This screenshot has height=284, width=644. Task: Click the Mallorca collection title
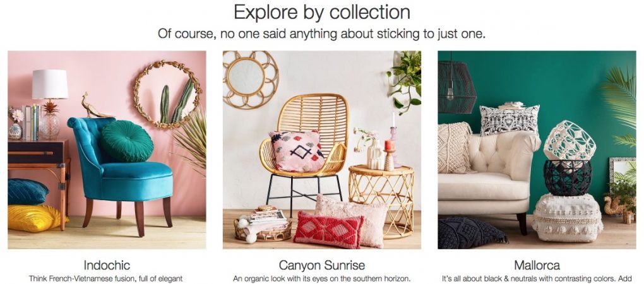coord(537,264)
